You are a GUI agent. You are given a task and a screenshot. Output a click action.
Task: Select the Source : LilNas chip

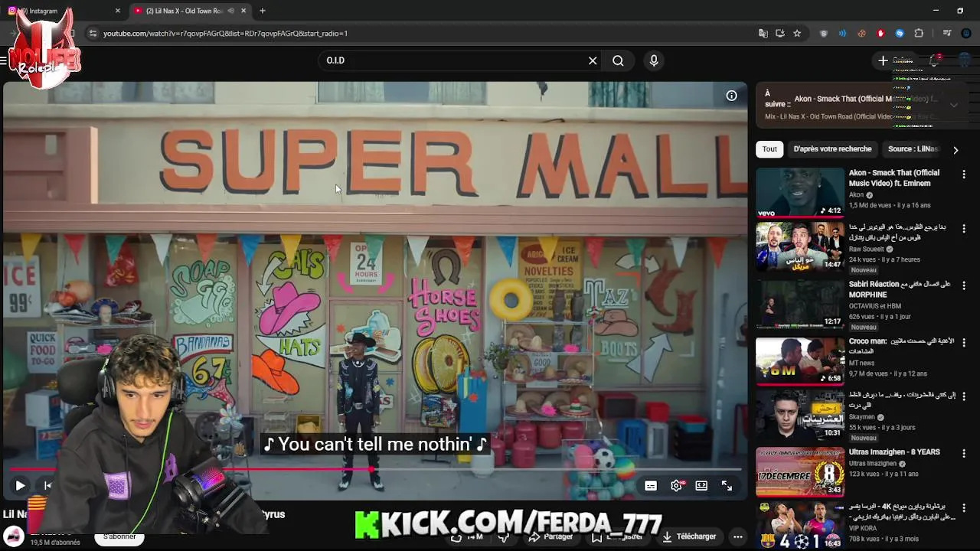913,149
